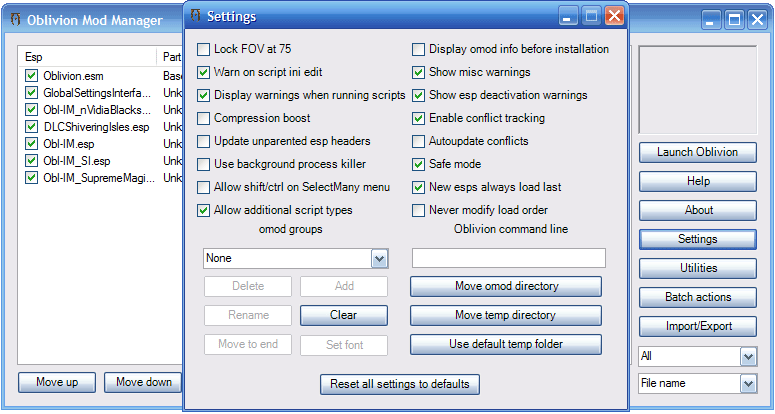Minimize the Settings dialog
The image size is (775, 414).
tap(568, 16)
